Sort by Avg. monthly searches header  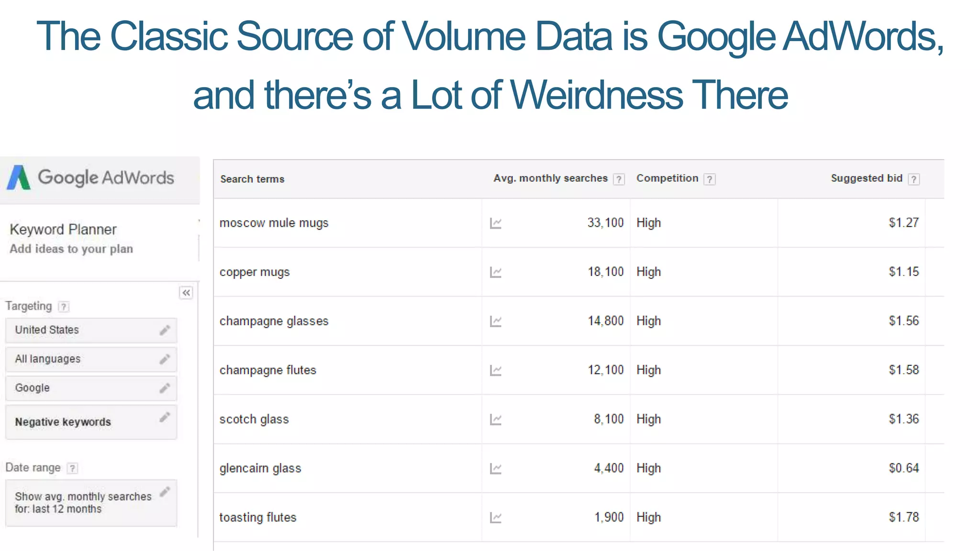tap(550, 178)
